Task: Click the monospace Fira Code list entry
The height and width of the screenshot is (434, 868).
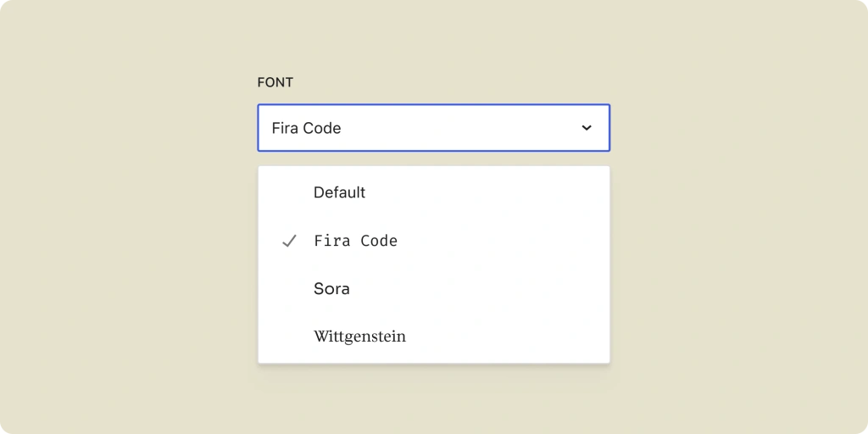Action: 355,241
